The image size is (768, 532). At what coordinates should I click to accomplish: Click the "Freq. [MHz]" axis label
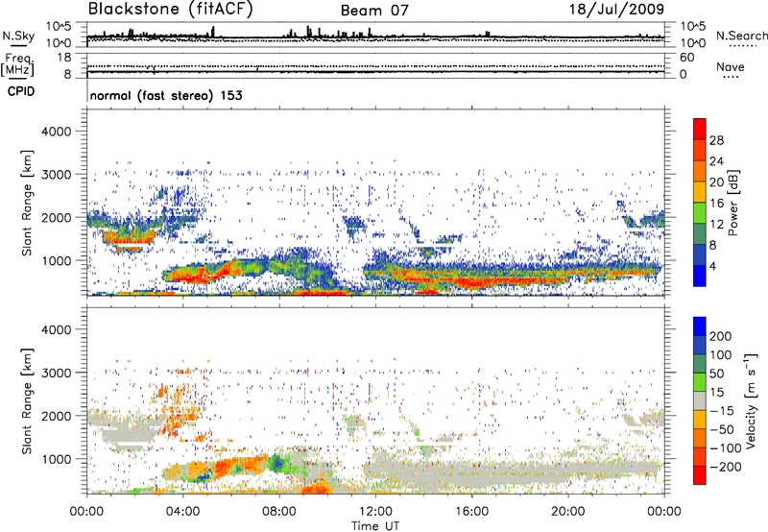pyautogui.click(x=17, y=65)
